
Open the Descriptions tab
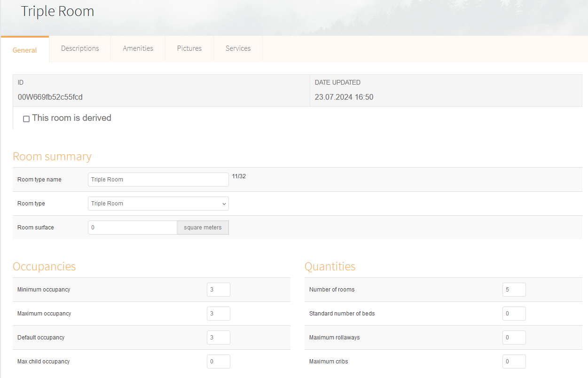coord(80,48)
